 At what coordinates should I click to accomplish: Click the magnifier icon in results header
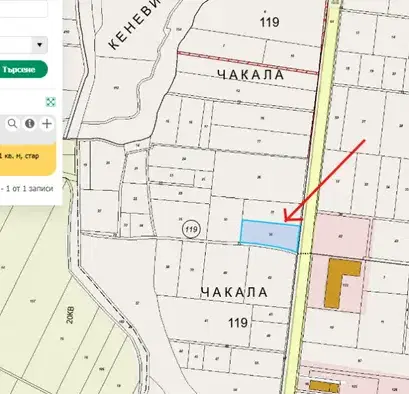click(x=12, y=124)
